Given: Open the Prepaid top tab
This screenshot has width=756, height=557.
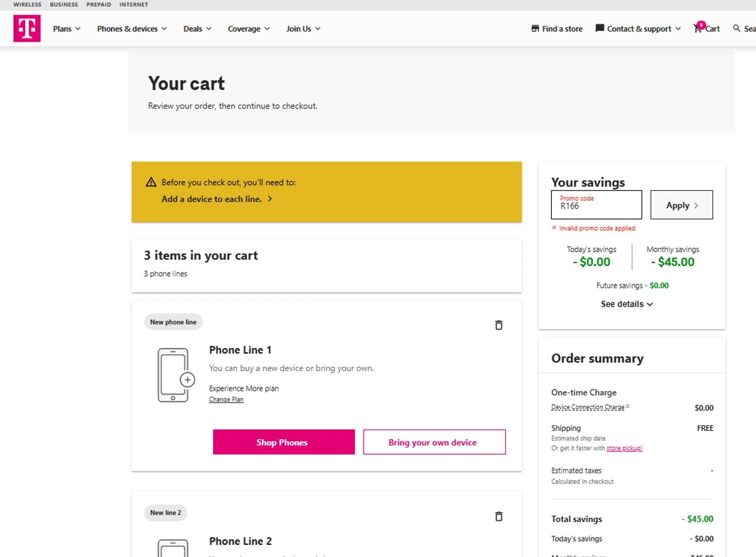Looking at the screenshot, I should [x=99, y=5].
